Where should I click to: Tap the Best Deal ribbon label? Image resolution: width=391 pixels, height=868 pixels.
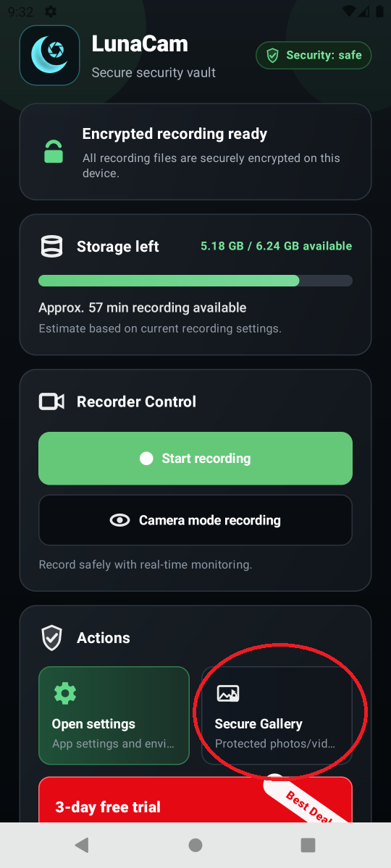[x=308, y=803]
